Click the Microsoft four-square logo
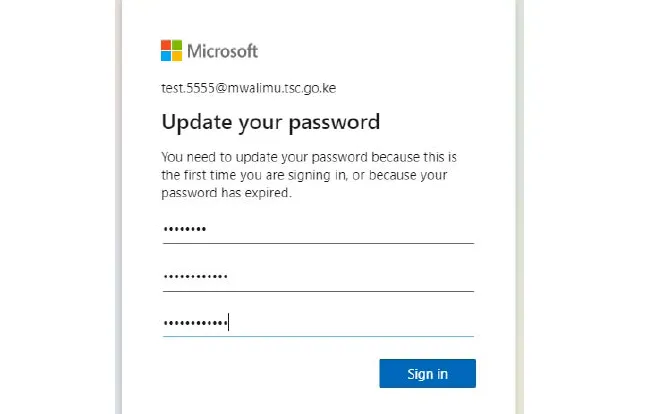 (x=171, y=51)
